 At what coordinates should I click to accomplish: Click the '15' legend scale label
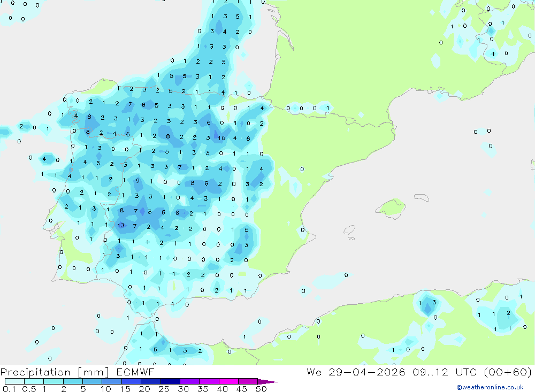pos(125,389)
